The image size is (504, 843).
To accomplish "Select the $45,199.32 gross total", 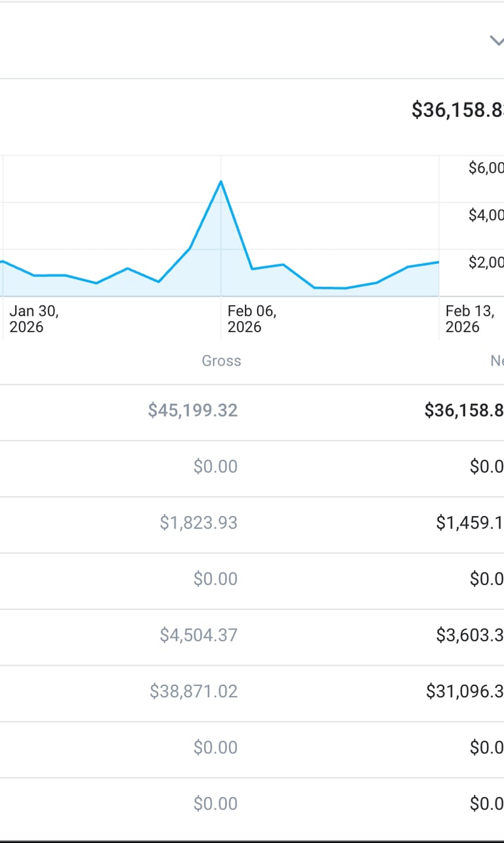I will coord(193,411).
